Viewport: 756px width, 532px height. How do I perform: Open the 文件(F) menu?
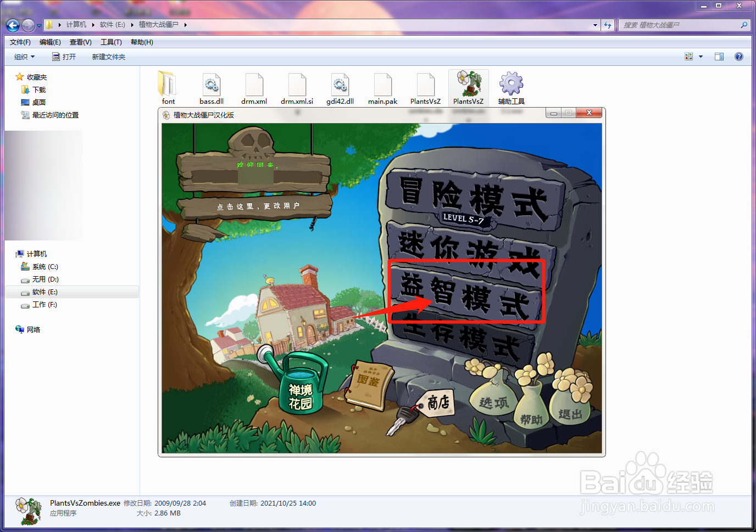click(20, 42)
